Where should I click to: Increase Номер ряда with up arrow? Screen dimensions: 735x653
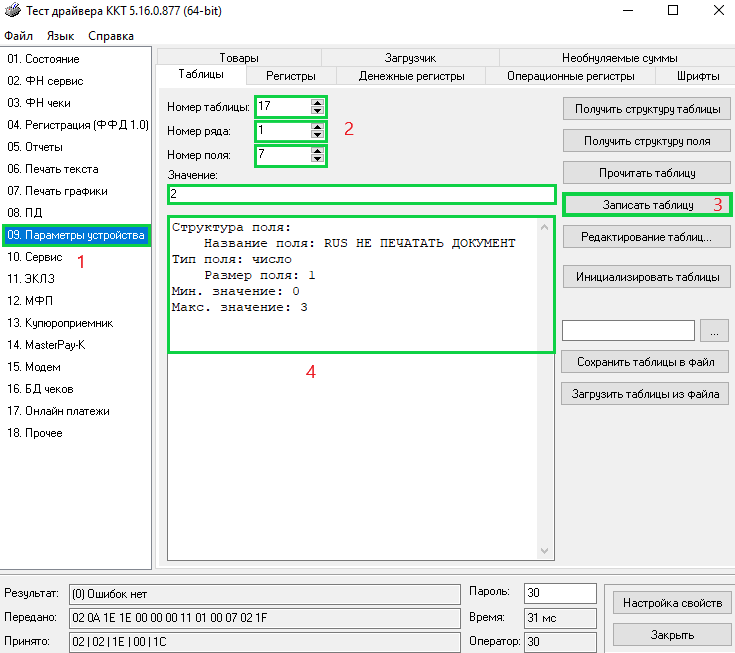317,127
